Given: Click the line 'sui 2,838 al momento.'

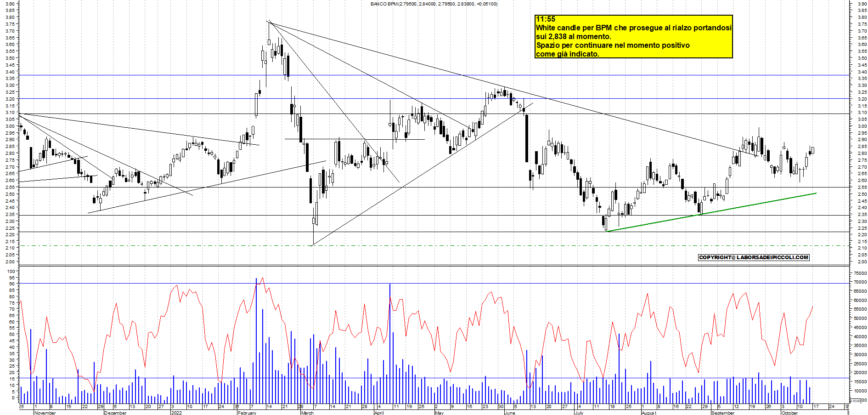Looking at the screenshot, I should 574,37.
